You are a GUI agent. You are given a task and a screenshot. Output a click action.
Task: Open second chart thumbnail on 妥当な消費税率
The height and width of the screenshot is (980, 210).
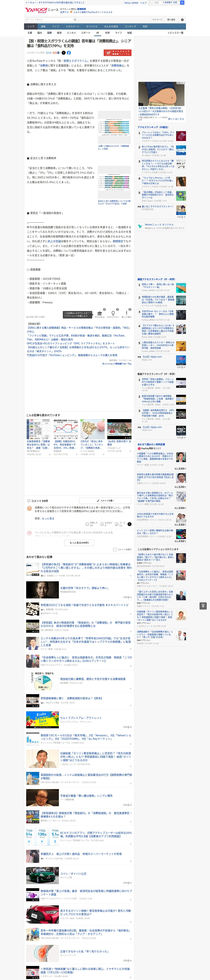pos(114,182)
